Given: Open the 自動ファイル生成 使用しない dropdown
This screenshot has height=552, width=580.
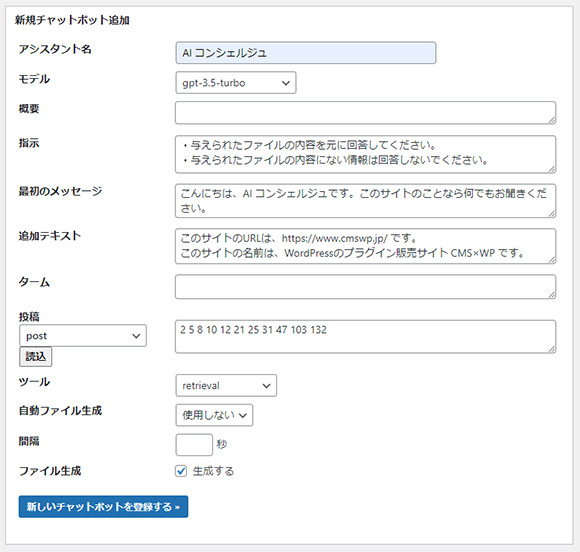Looking at the screenshot, I should pos(214,415).
